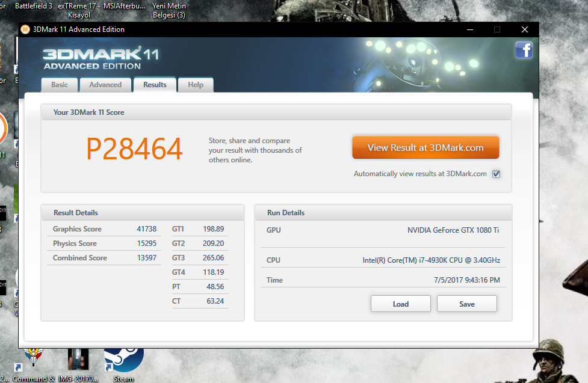The height and width of the screenshot is (383, 588).
Task: Select the Physics Score value 15295
Action: click(147, 244)
